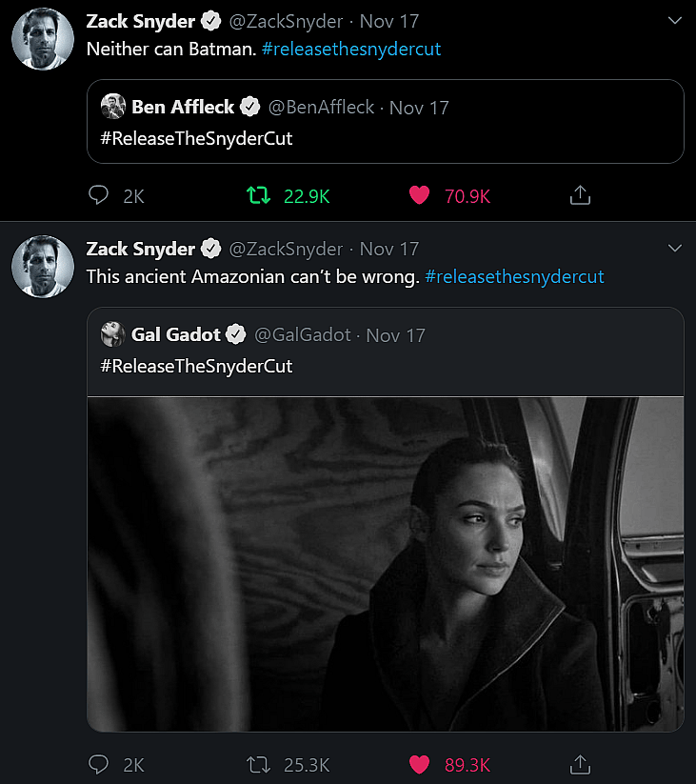Reply to the ancient Amazonian tweet

click(x=99, y=764)
